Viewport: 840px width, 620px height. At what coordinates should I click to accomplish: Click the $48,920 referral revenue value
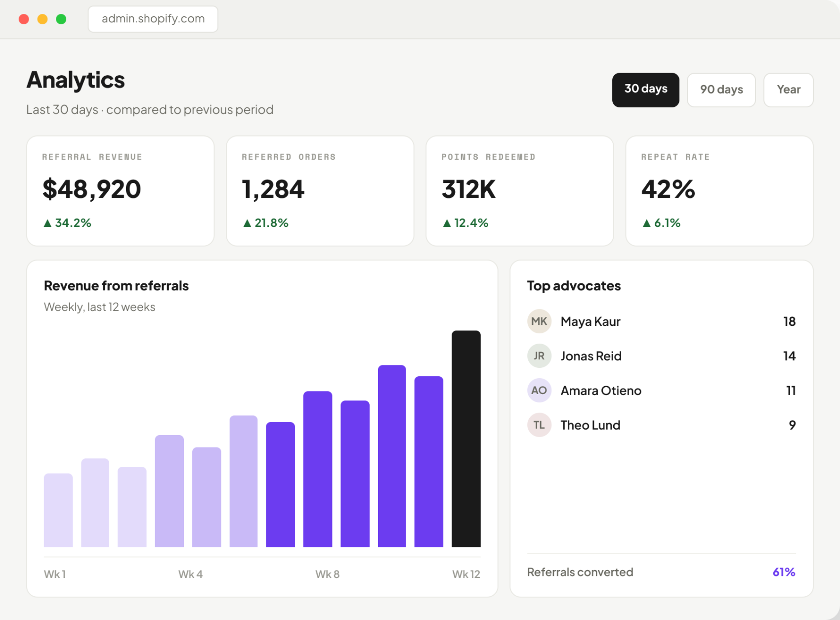pos(92,189)
